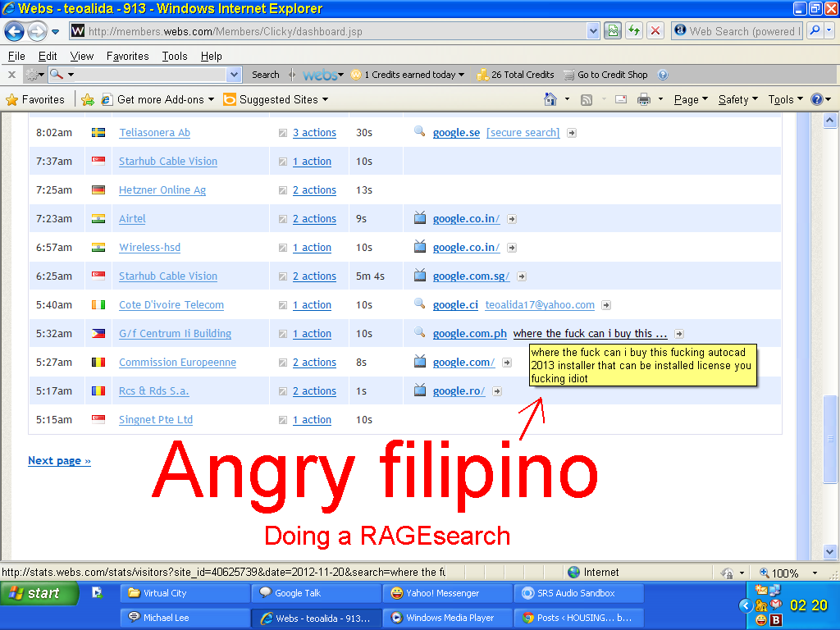Click the Print icon in command bar
840x630 pixels.
point(644,99)
